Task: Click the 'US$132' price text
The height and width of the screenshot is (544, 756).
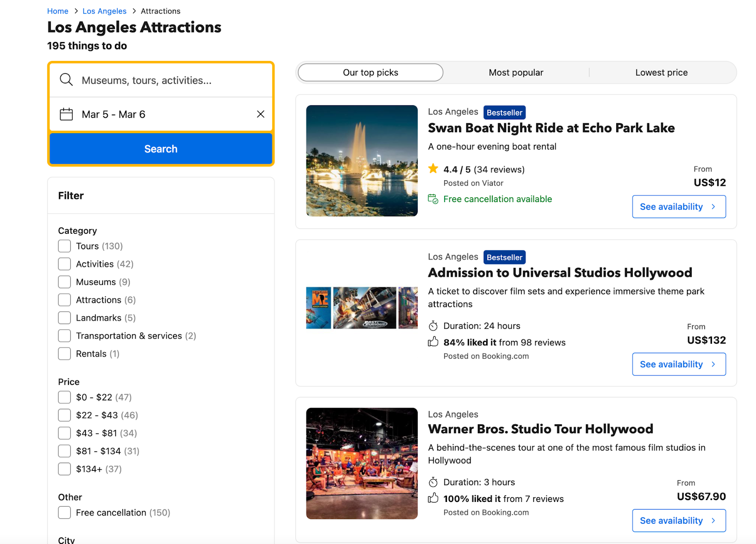Action: 706,340
